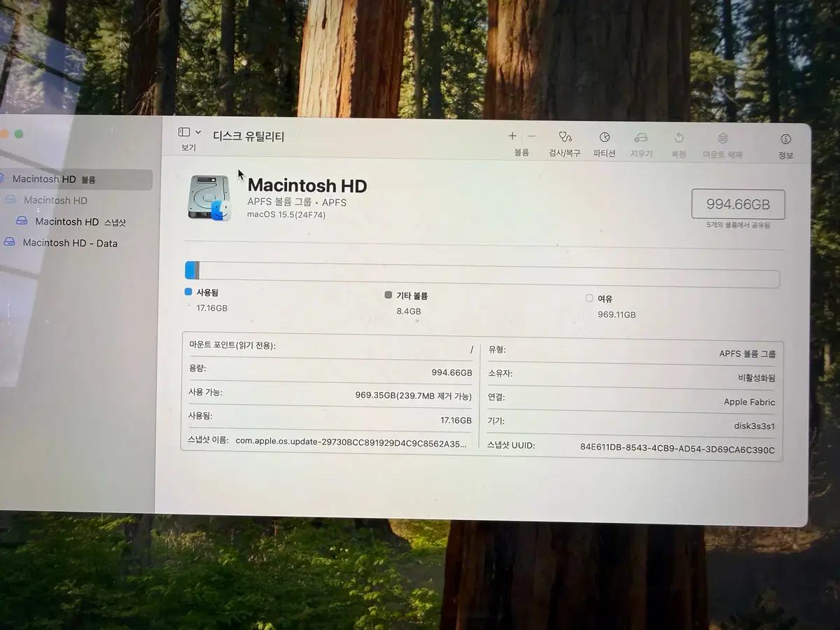Click the Macintosh HD heading
The height and width of the screenshot is (630, 840).
[x=307, y=185]
